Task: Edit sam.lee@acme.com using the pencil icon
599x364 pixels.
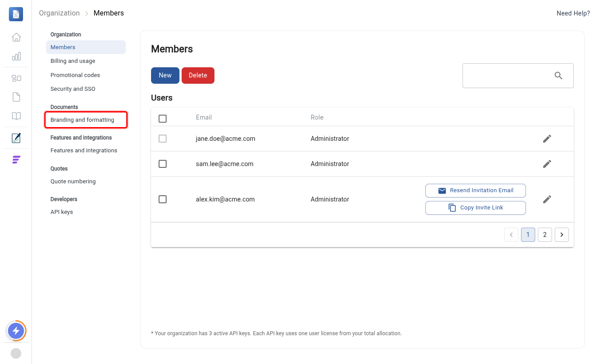Action: (547, 164)
